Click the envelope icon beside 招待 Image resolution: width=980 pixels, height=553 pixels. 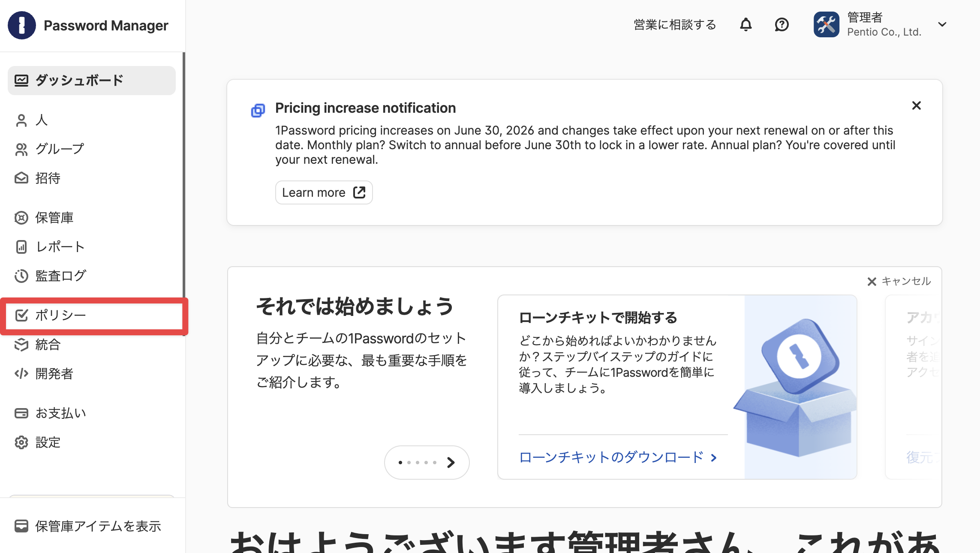[x=21, y=178]
